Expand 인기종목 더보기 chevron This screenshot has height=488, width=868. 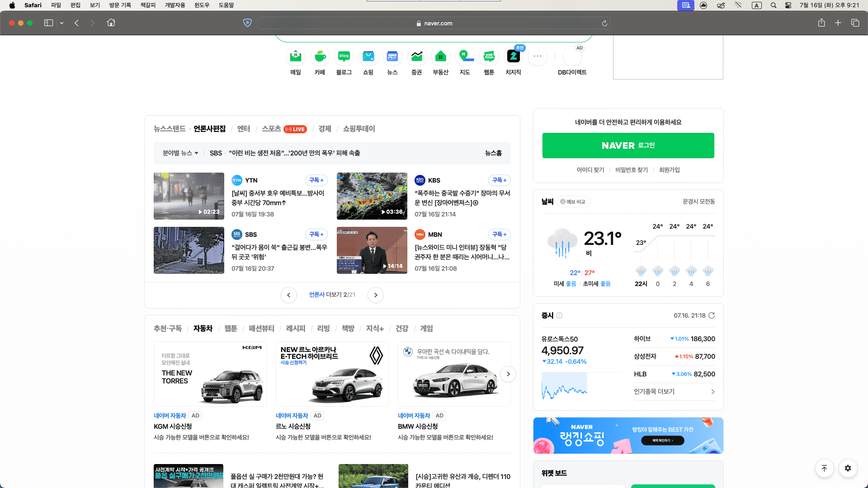point(712,392)
